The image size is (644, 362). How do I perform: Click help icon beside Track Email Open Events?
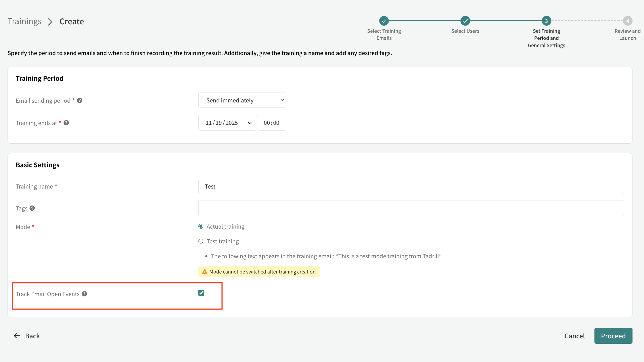84,294
